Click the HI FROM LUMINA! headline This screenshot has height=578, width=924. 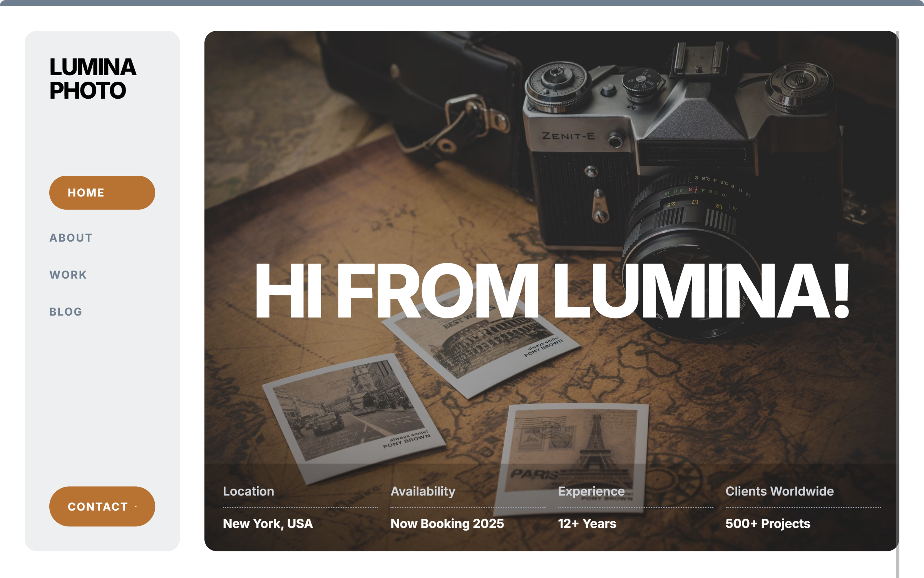[552, 291]
